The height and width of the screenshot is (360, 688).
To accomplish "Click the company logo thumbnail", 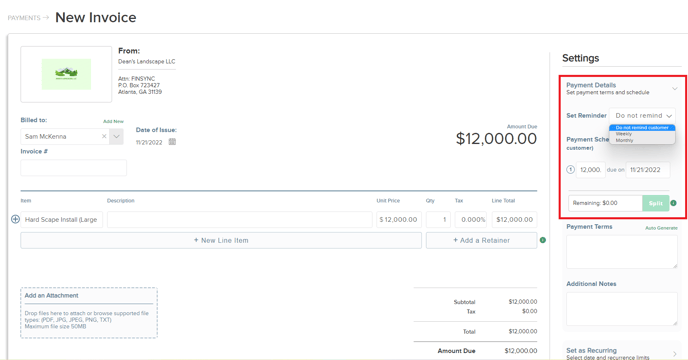I will click(66, 74).
